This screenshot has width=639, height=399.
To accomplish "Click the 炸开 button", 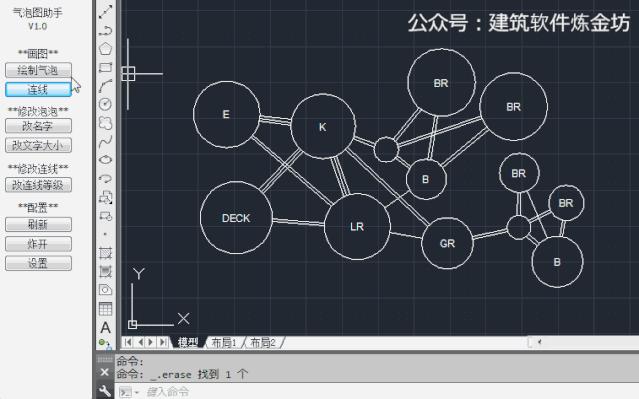I will pyautogui.click(x=38, y=244).
